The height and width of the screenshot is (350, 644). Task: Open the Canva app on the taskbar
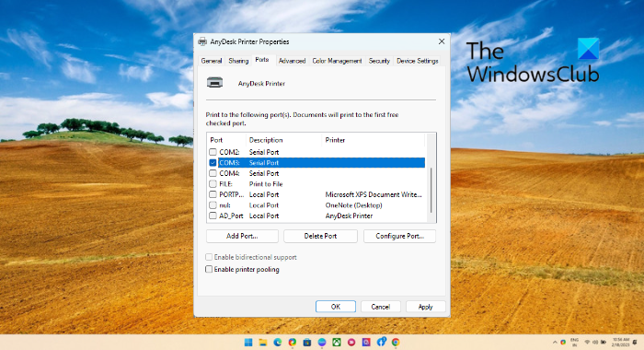coord(322,343)
